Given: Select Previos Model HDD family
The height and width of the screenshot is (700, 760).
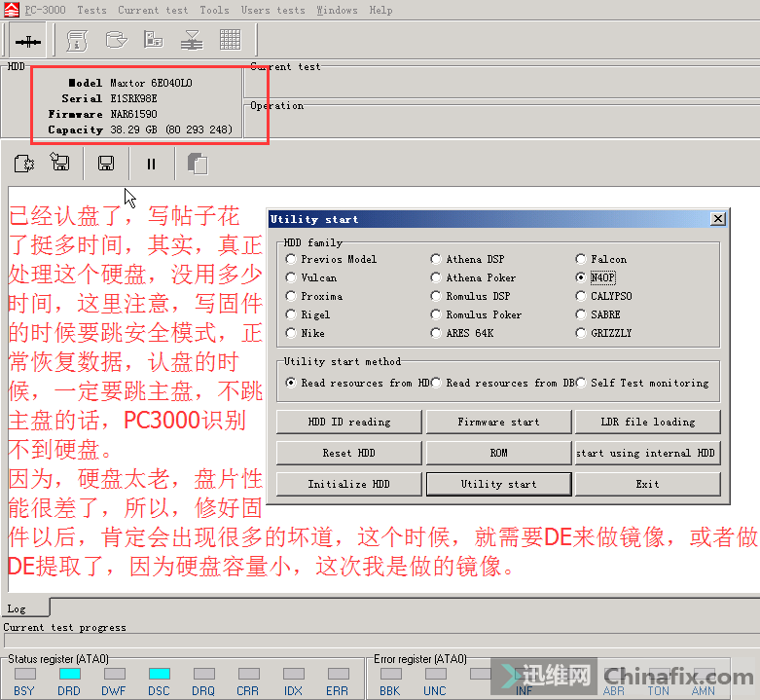Looking at the screenshot, I should (331, 259).
